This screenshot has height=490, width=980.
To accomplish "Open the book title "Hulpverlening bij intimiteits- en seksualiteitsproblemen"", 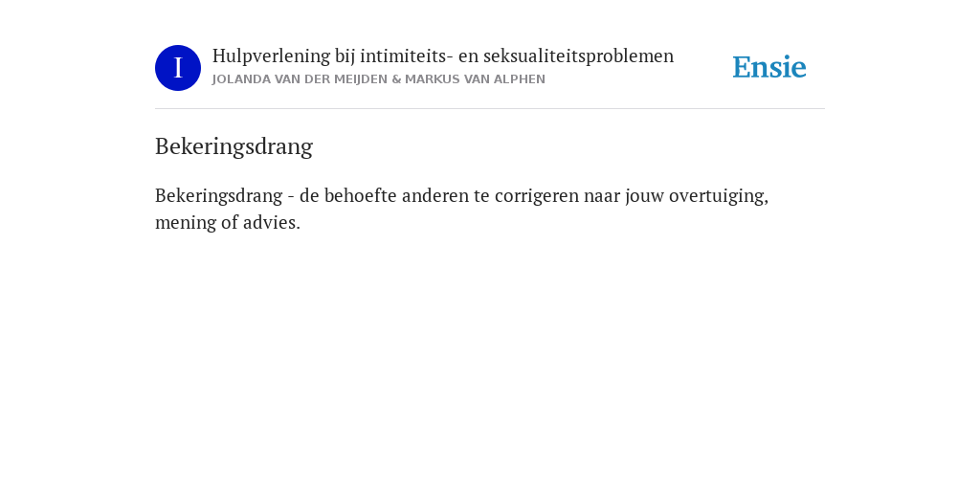I will [x=442, y=56].
